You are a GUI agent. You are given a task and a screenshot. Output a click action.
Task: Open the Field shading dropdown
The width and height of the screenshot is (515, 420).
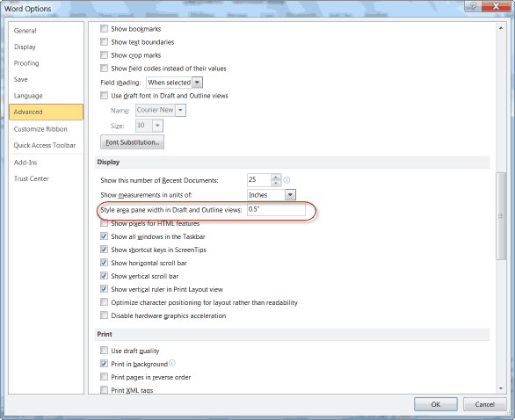(x=197, y=83)
